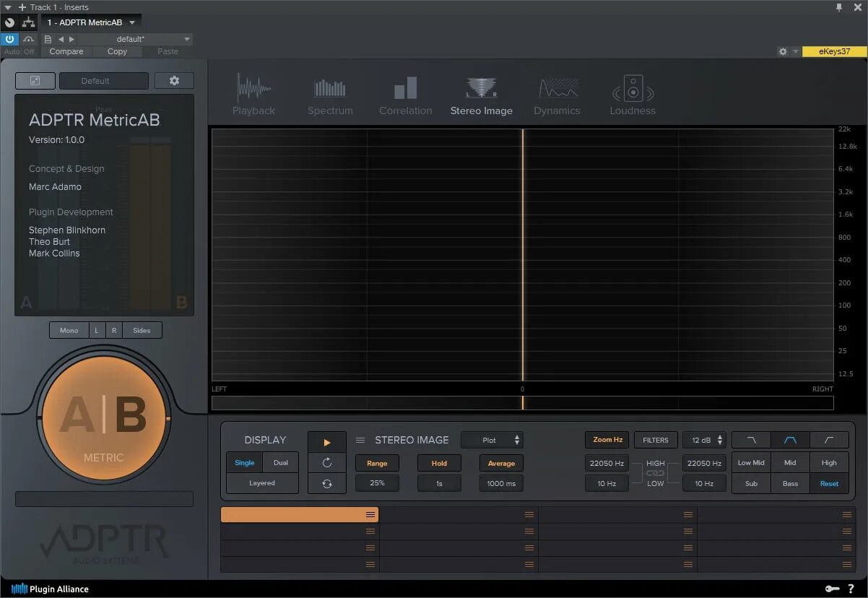This screenshot has width=868, height=598.
Task: Reset the filter bands
Action: (829, 483)
